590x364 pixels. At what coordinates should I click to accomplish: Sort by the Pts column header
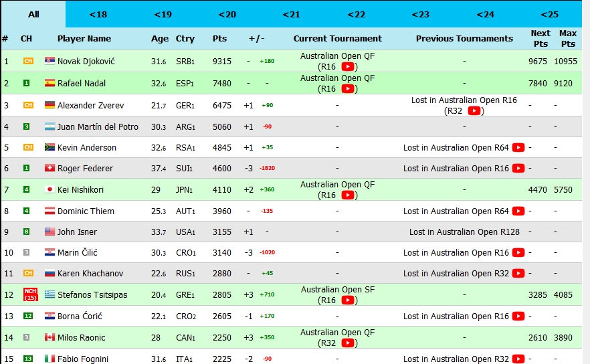[219, 39]
